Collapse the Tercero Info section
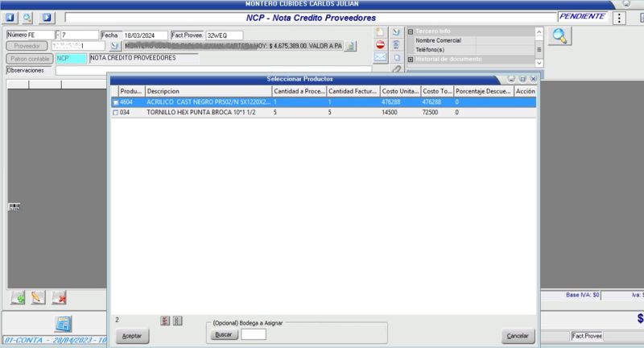The height and width of the screenshot is (348, 644). [411, 31]
